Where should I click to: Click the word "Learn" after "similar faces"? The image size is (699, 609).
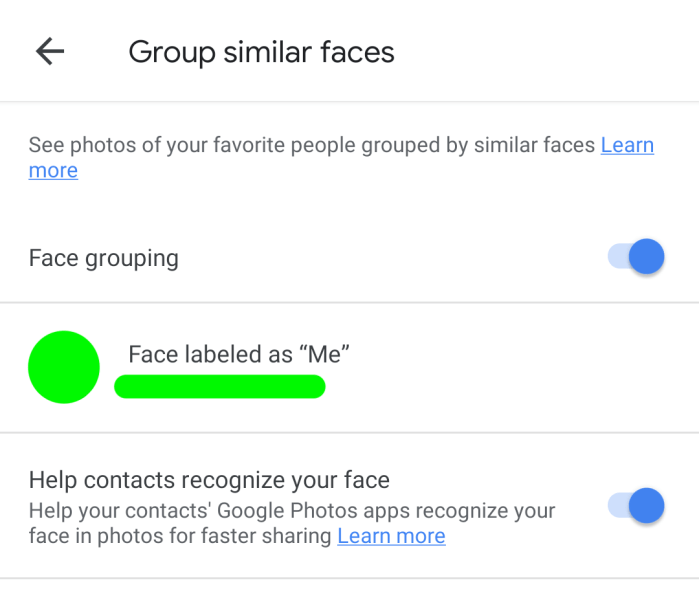pos(627,145)
